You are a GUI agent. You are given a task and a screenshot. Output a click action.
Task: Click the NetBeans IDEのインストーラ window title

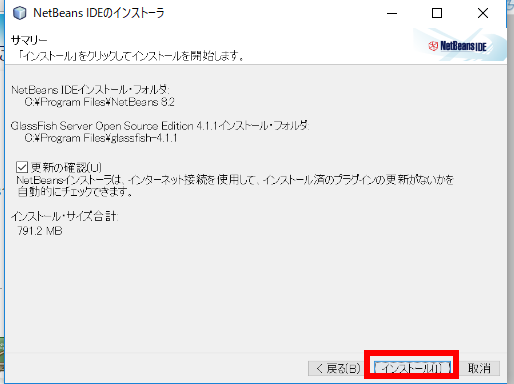pyautogui.click(x=99, y=13)
